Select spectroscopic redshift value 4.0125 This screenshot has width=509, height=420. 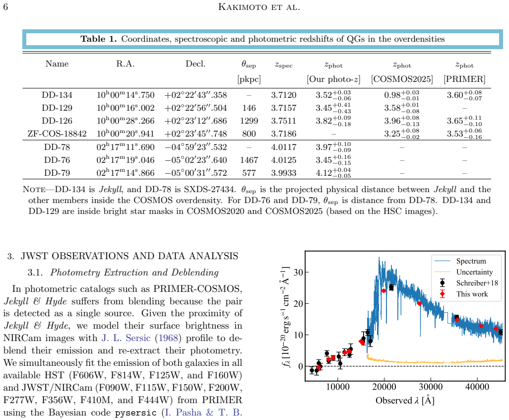pyautogui.click(x=284, y=160)
